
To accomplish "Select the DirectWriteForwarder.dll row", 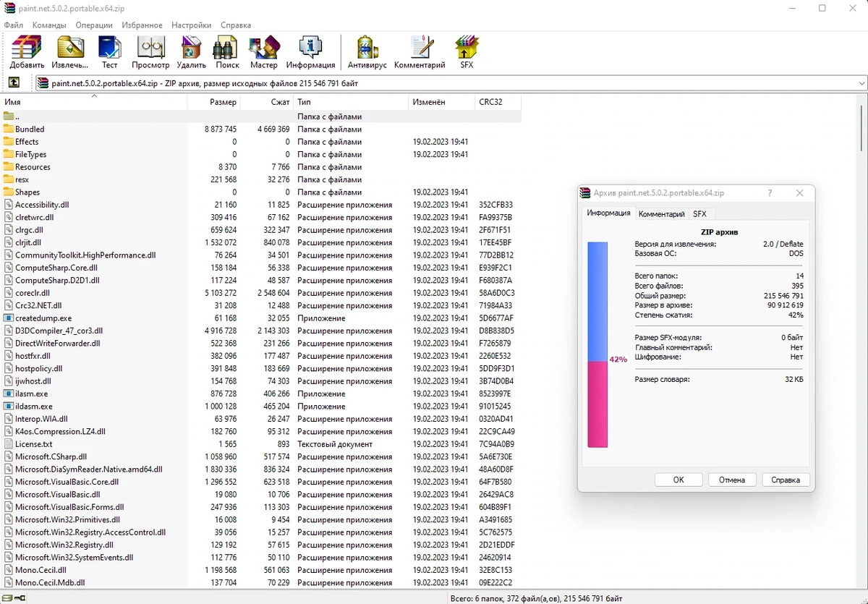I will click(x=260, y=344).
